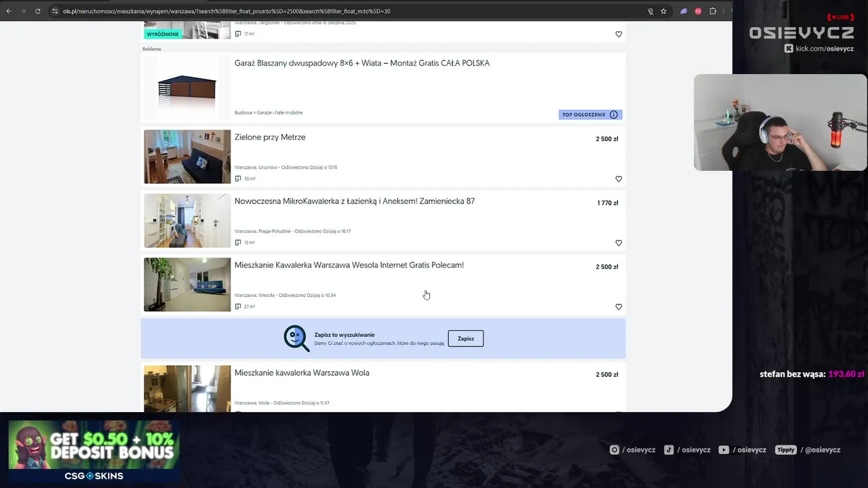Reload the olx.pl page

[37, 11]
